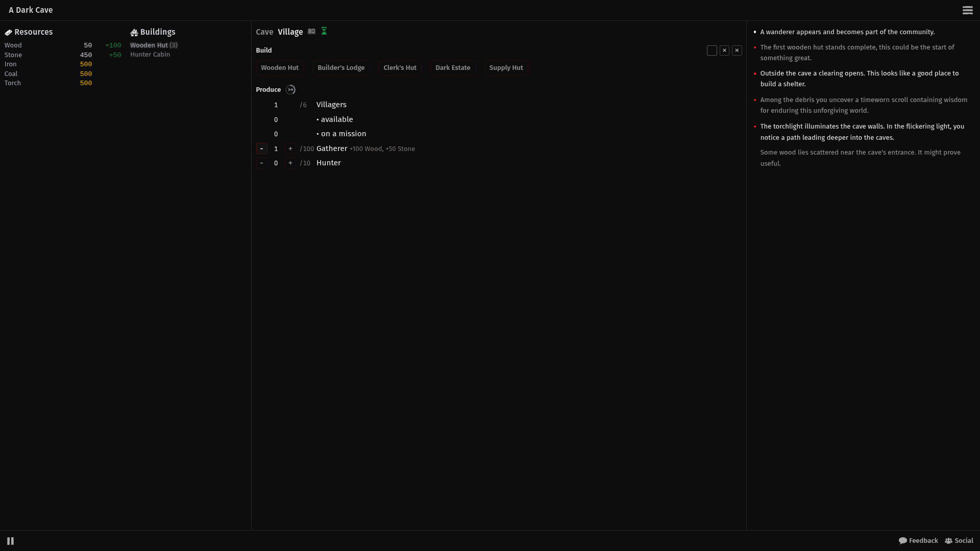Click the Coal resource row
The width and height of the screenshot is (980, 551).
point(63,74)
